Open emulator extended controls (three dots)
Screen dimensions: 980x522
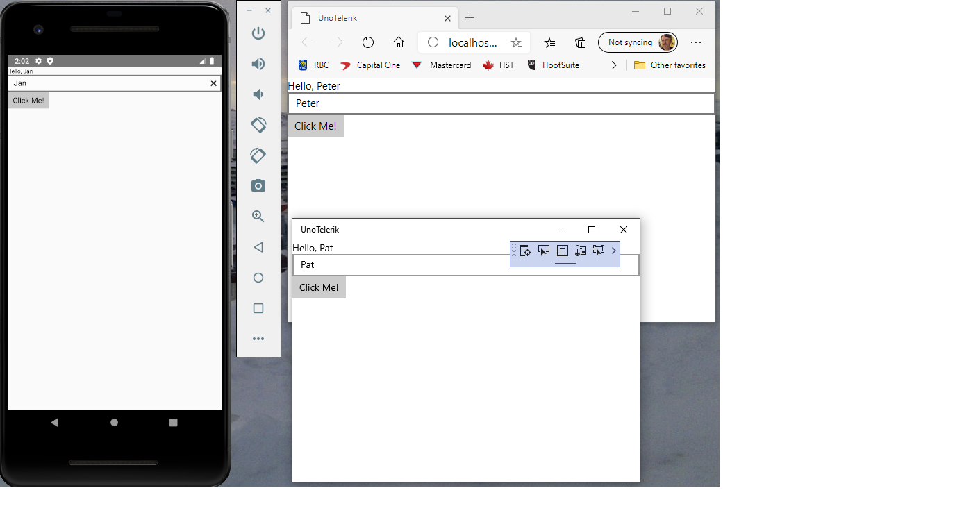tap(258, 339)
